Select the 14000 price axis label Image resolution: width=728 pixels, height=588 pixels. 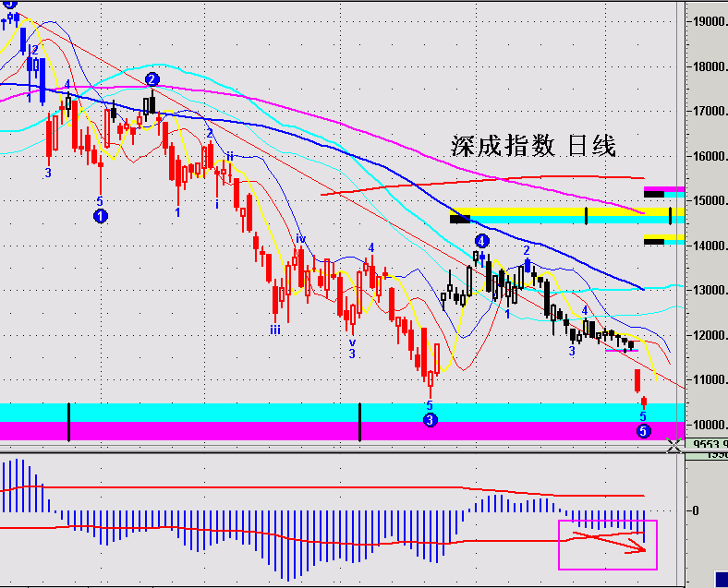tap(709, 246)
